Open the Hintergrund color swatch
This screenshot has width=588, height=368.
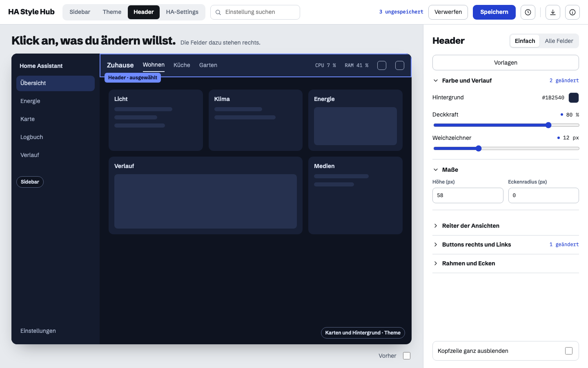tap(574, 98)
